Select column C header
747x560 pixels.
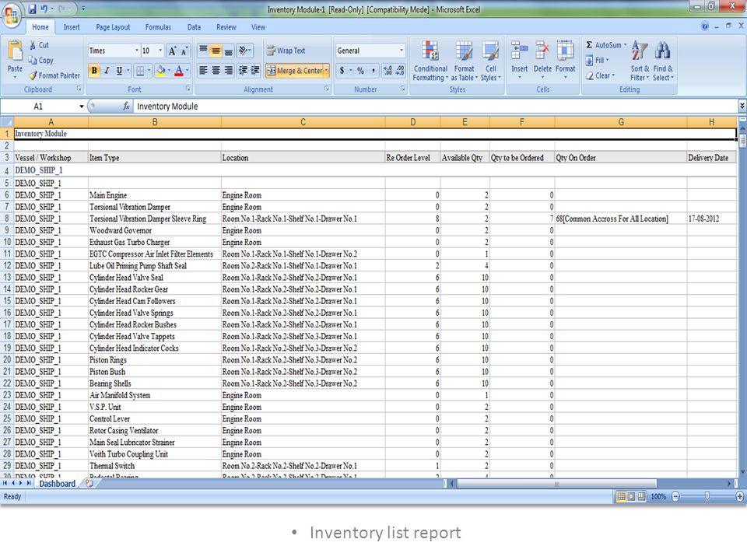pyautogui.click(x=303, y=122)
